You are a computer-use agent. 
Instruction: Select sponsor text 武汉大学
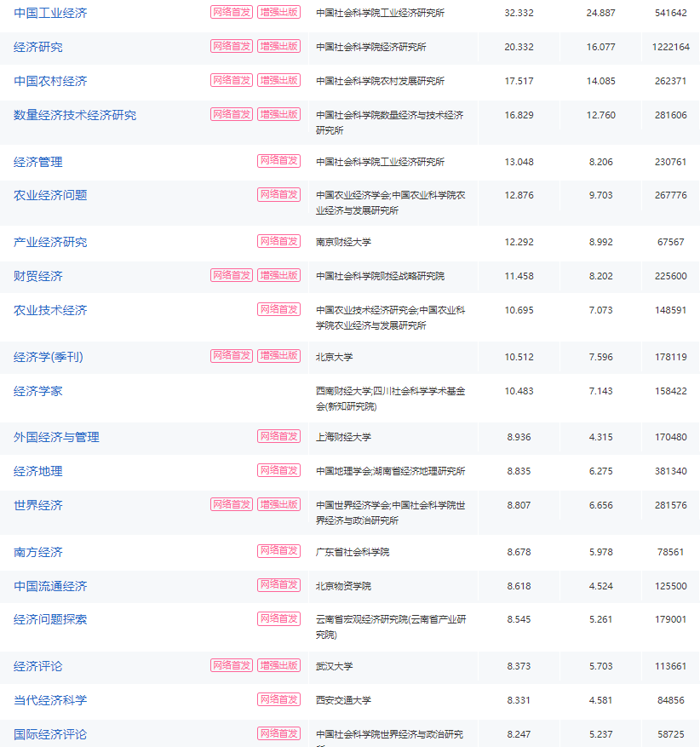pyautogui.click(x=335, y=666)
